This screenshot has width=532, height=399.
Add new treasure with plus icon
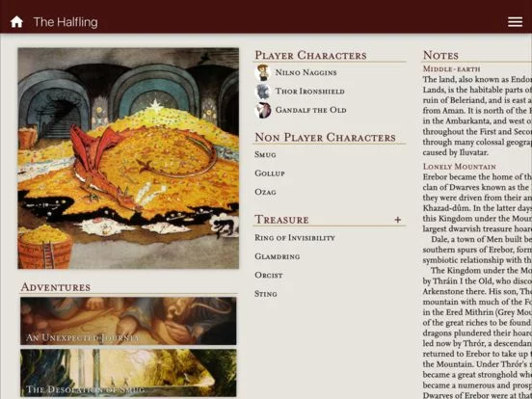pyautogui.click(x=398, y=220)
